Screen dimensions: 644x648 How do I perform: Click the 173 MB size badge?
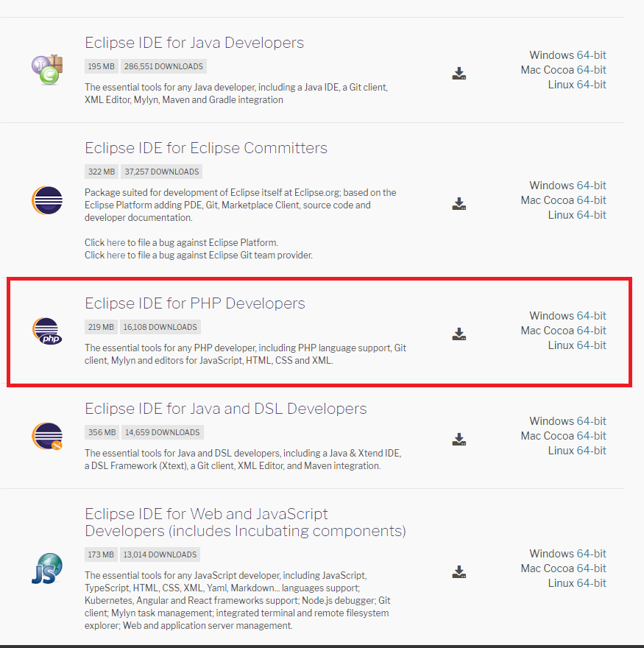(x=101, y=554)
